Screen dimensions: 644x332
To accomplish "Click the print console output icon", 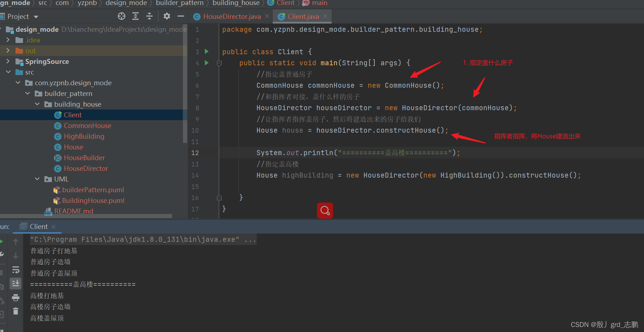I will (x=16, y=297).
